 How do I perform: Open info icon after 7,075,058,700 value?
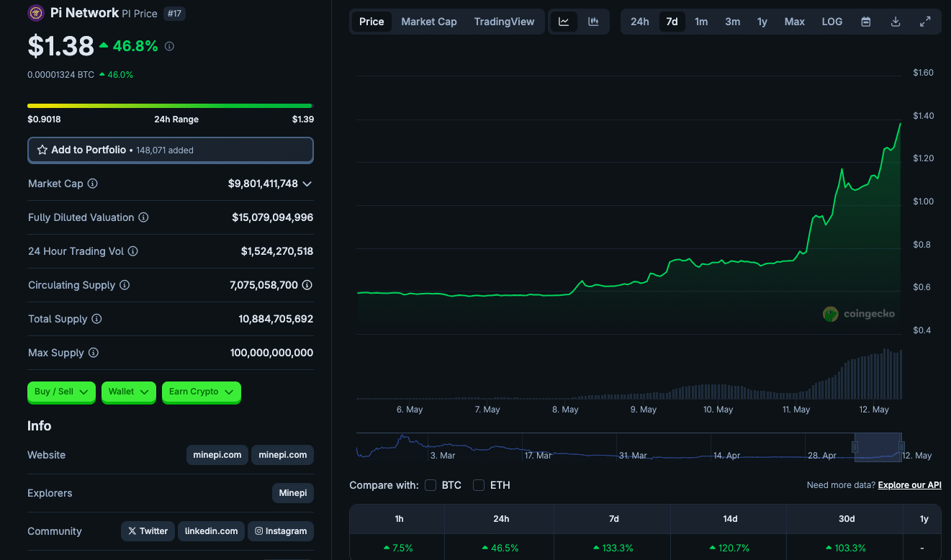(x=307, y=285)
